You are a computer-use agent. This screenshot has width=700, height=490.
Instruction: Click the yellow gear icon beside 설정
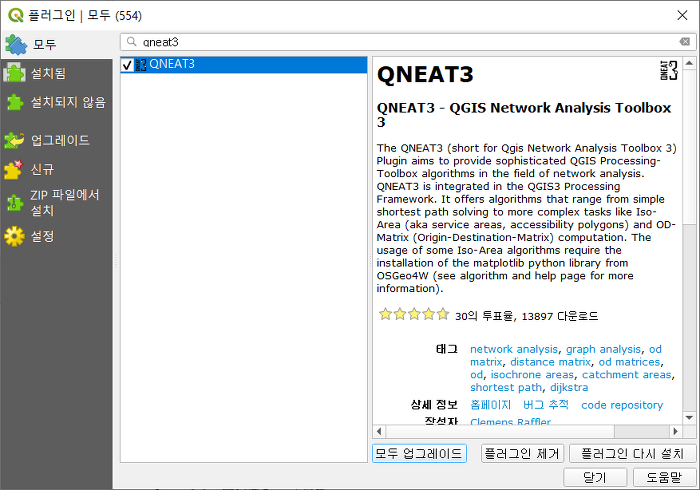[x=14, y=236]
